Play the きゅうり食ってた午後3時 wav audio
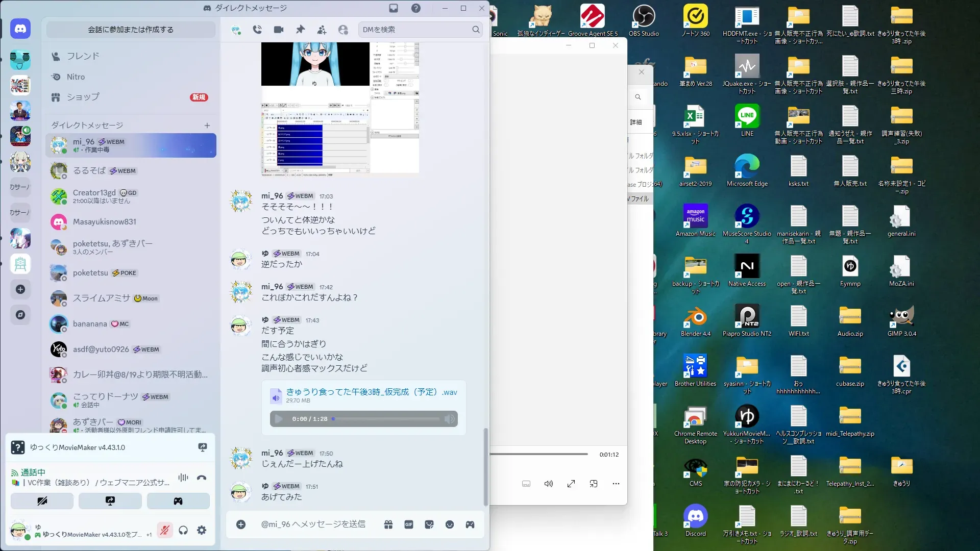This screenshot has height=551, width=980. [279, 419]
